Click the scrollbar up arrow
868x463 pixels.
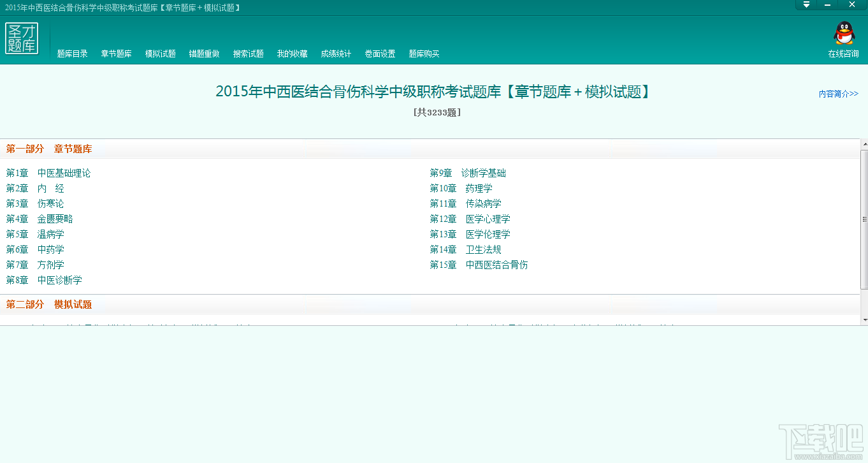(864, 143)
